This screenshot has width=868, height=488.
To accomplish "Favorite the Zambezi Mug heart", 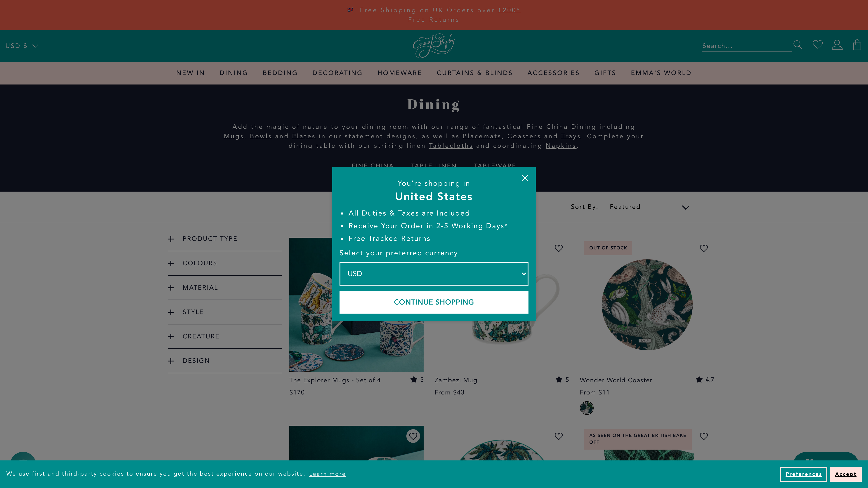I will (x=559, y=248).
